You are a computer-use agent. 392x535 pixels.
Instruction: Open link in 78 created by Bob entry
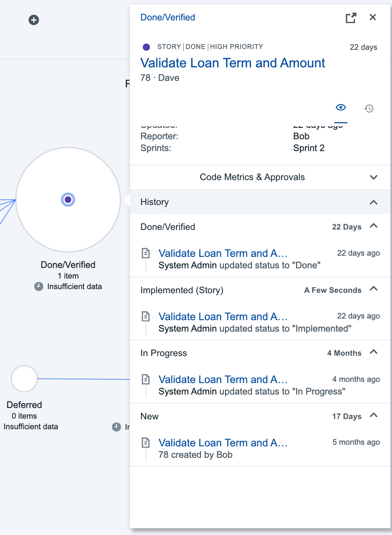coord(223,443)
